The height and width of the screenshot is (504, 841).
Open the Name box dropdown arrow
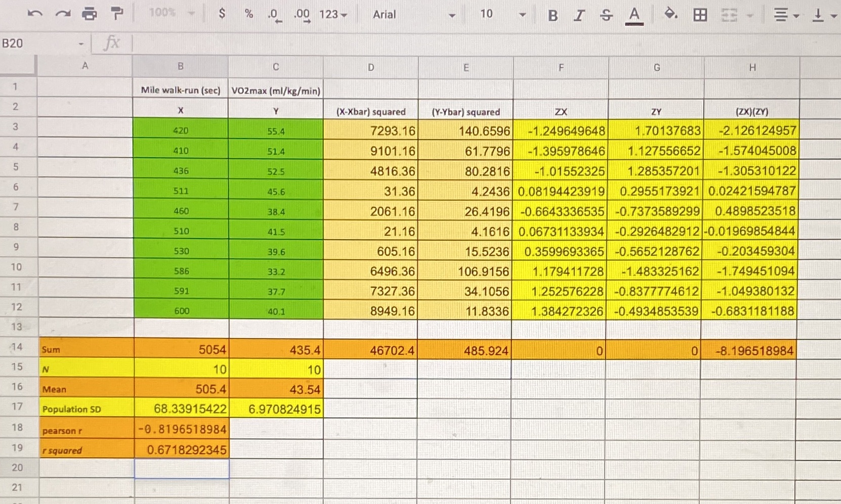click(81, 44)
